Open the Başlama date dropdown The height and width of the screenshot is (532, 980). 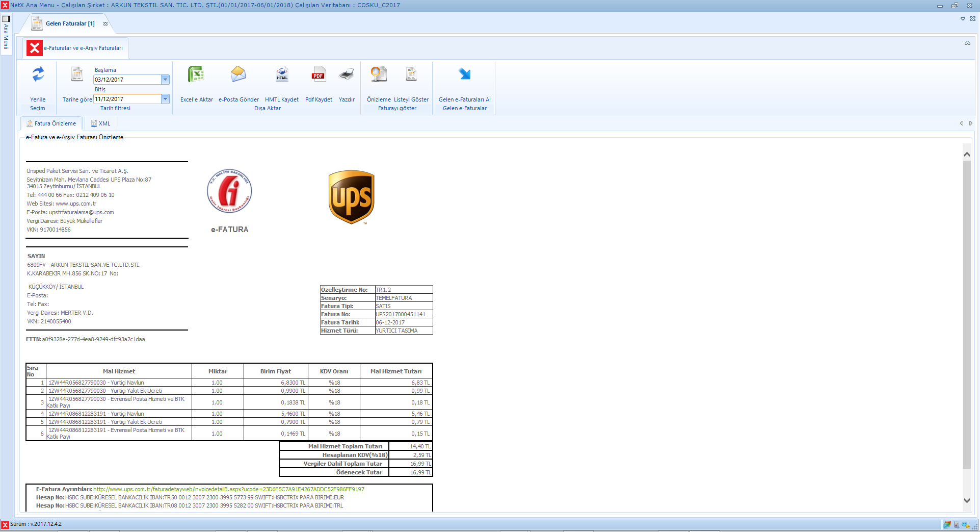point(165,80)
